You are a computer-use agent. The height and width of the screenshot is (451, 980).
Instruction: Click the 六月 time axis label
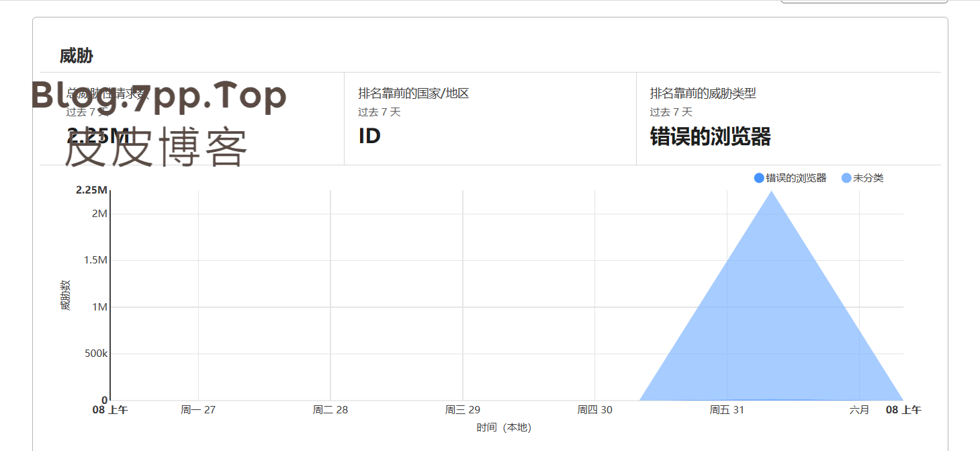859,410
